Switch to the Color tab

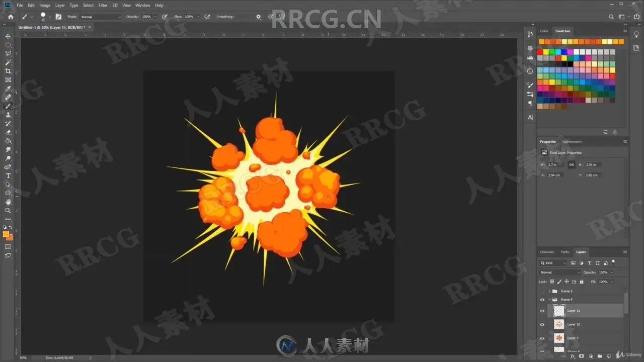[544, 31]
